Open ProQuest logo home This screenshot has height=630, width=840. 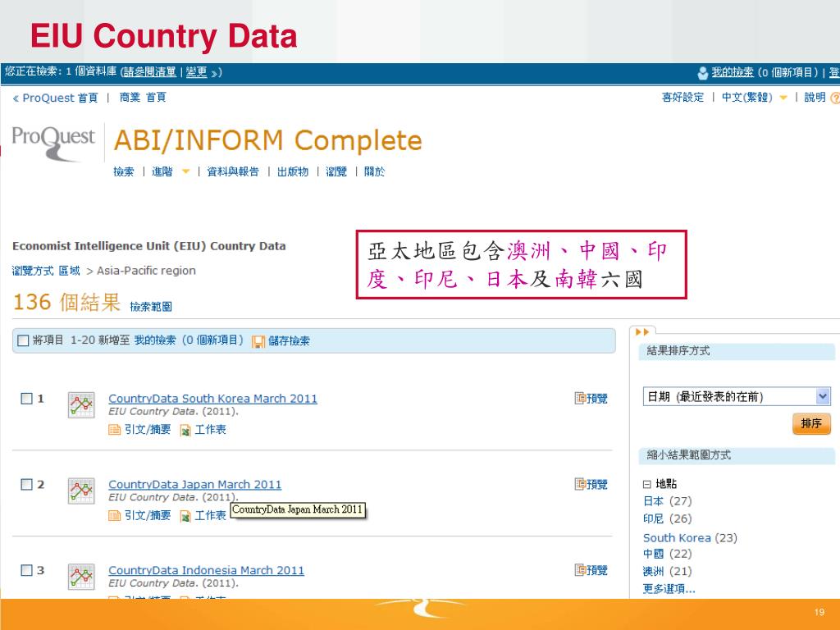(x=53, y=143)
